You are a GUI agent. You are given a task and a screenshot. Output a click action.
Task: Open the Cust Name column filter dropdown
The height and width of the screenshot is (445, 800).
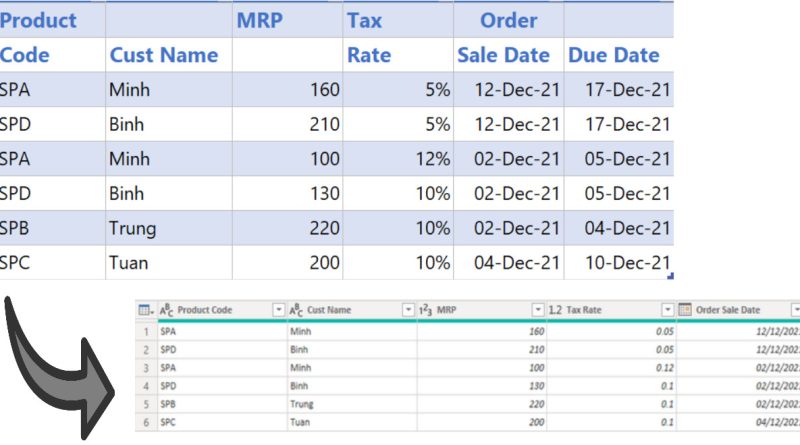pos(408,310)
